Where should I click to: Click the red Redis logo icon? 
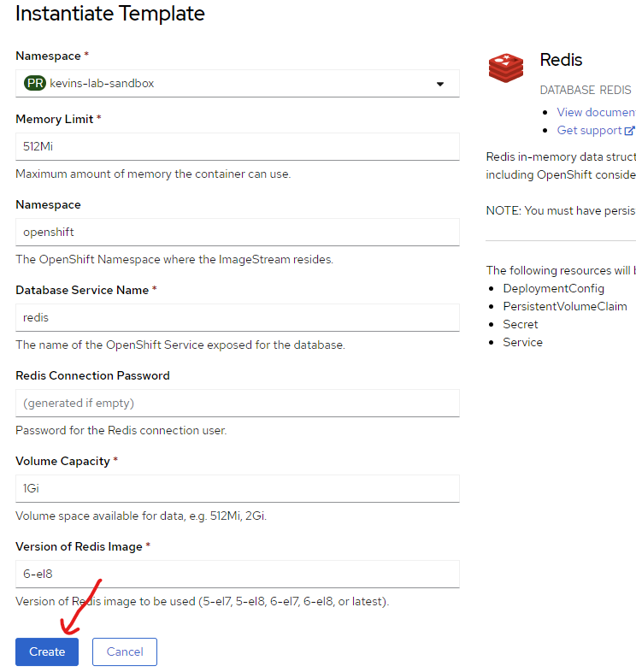point(506,68)
